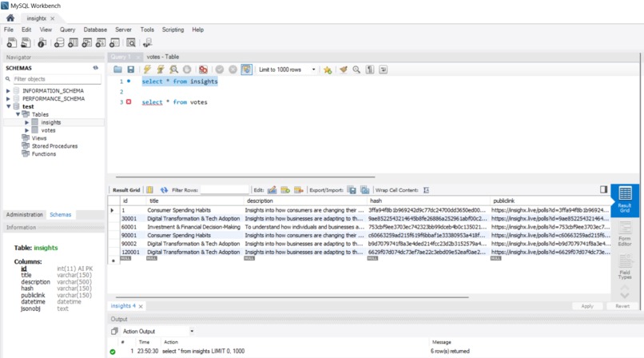Commit the transaction checkmark icon
The height and width of the screenshot is (358, 644).
pos(220,70)
